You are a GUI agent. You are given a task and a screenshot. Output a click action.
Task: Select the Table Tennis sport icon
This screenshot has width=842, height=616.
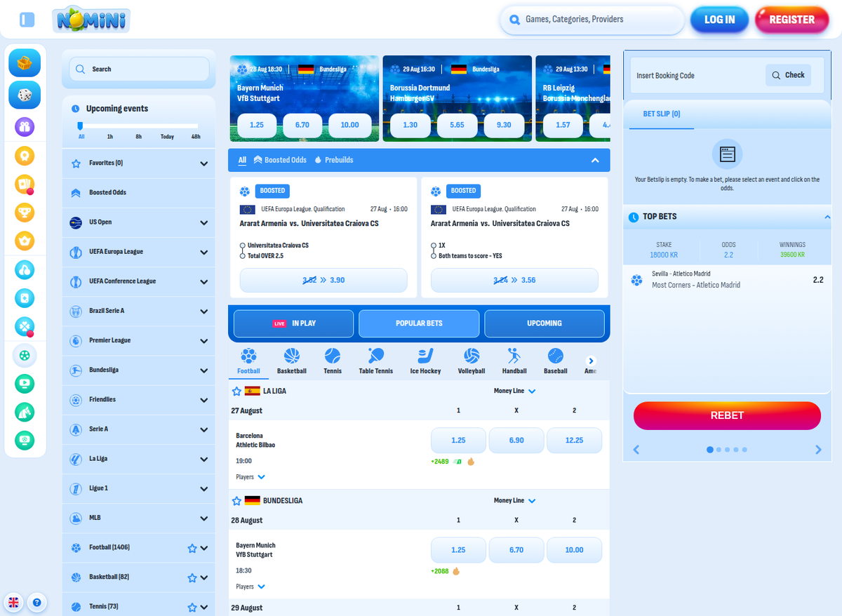pyautogui.click(x=376, y=361)
